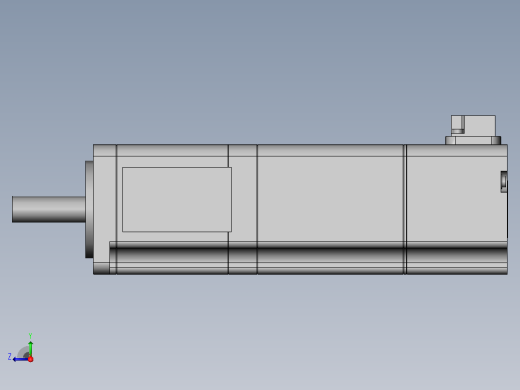The height and width of the screenshot is (390, 520).
Task: Click the blue Z axis arrow on triad
Action: point(20,359)
